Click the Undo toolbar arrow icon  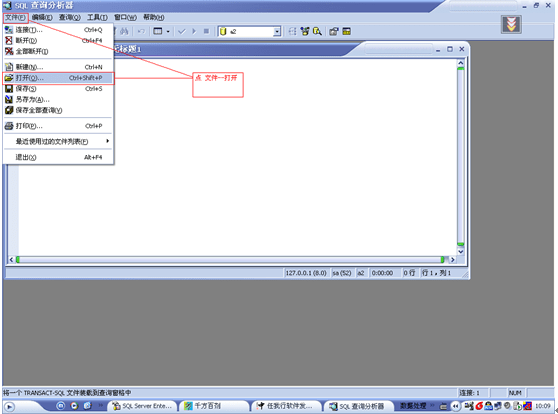coord(141,32)
